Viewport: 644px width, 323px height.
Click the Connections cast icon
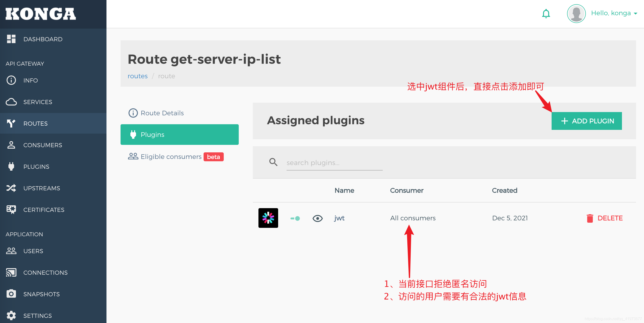pos(11,272)
